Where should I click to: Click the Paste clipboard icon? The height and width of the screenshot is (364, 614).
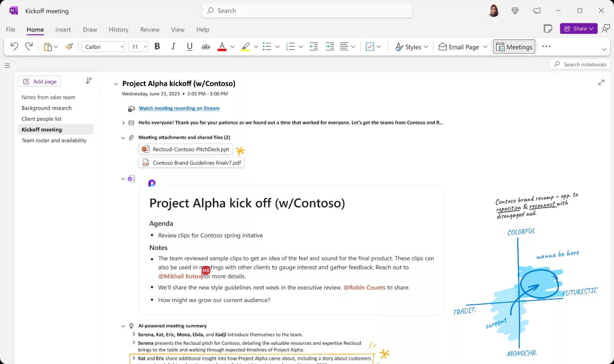click(x=48, y=47)
